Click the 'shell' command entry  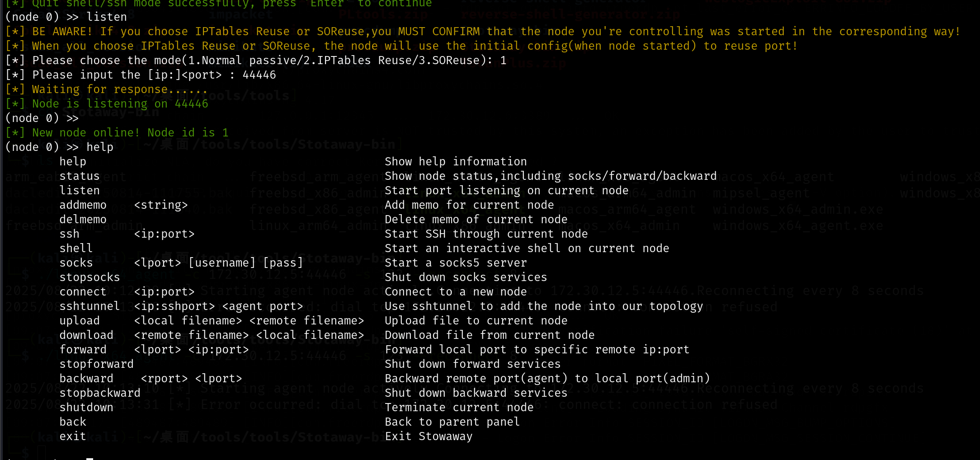click(76, 248)
